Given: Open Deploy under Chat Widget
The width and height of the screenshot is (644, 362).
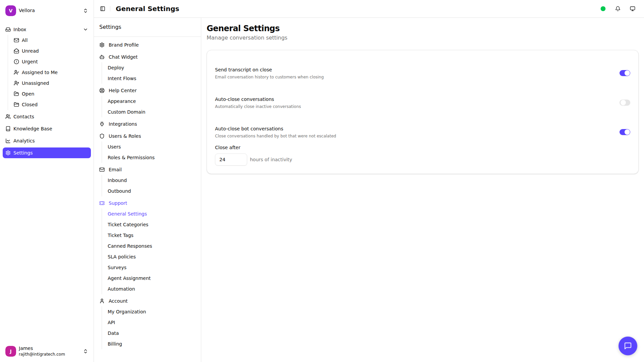Looking at the screenshot, I should (x=116, y=68).
